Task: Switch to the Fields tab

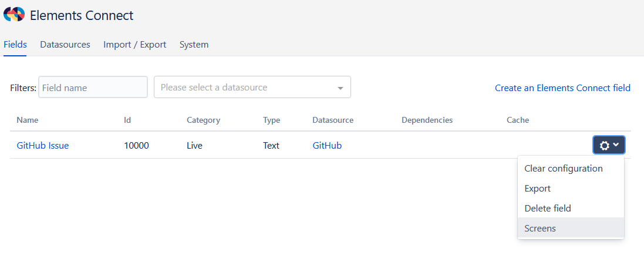Action: coord(15,45)
